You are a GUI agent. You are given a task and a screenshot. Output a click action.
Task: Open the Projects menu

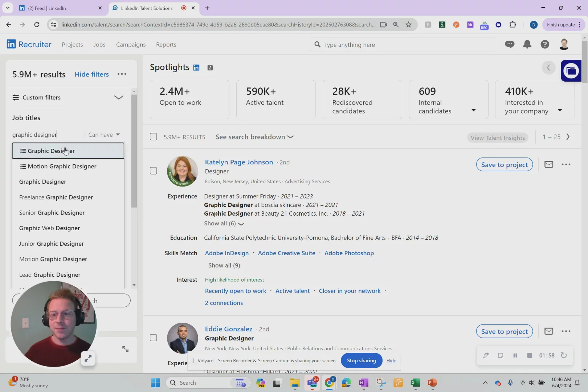point(72,45)
